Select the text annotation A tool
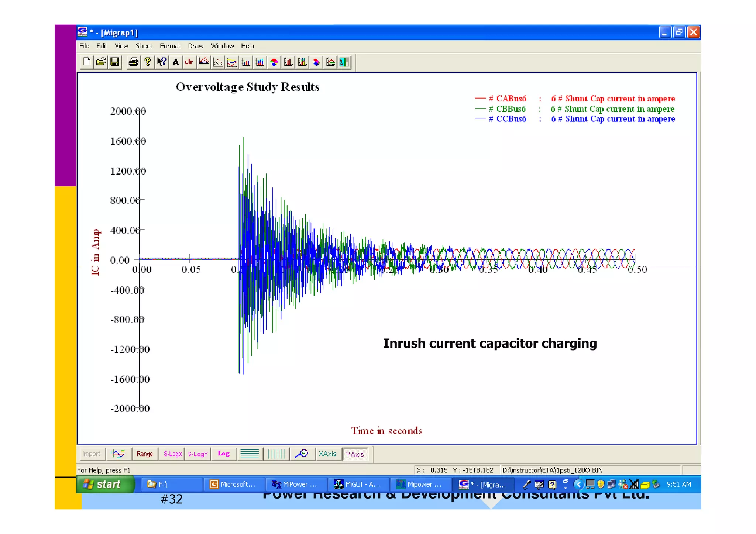This screenshot has width=756, height=534. [x=176, y=62]
